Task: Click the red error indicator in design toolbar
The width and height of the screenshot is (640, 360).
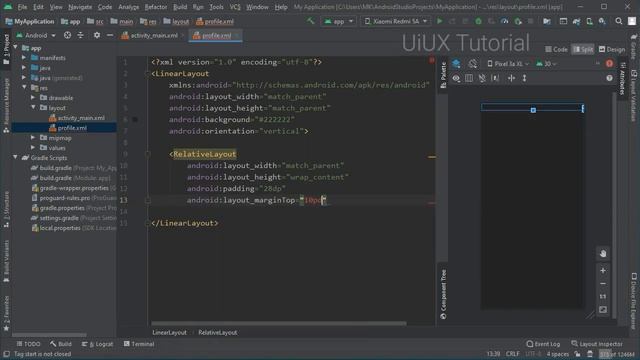Action: point(609,64)
